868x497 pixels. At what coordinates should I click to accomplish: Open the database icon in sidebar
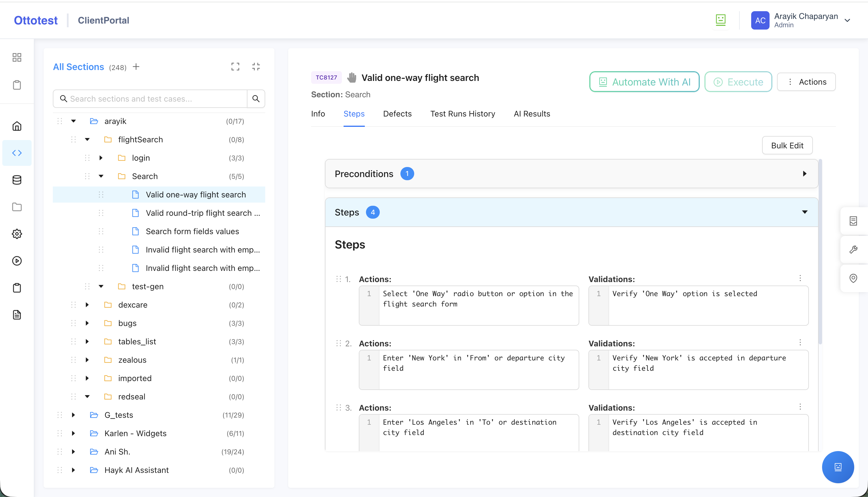click(x=17, y=180)
